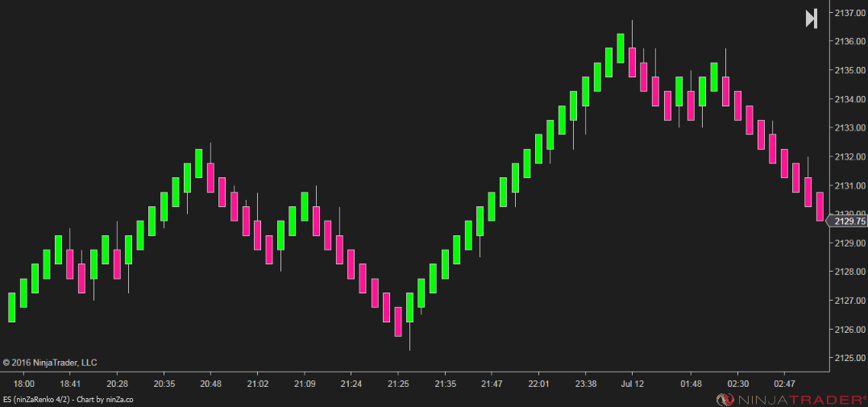
Task: Select the lowest pink candle above 21:25
Action: [397, 322]
